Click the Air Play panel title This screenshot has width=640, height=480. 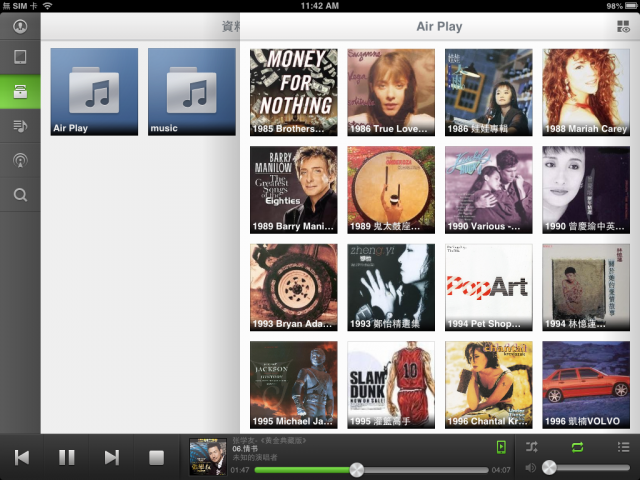(439, 27)
